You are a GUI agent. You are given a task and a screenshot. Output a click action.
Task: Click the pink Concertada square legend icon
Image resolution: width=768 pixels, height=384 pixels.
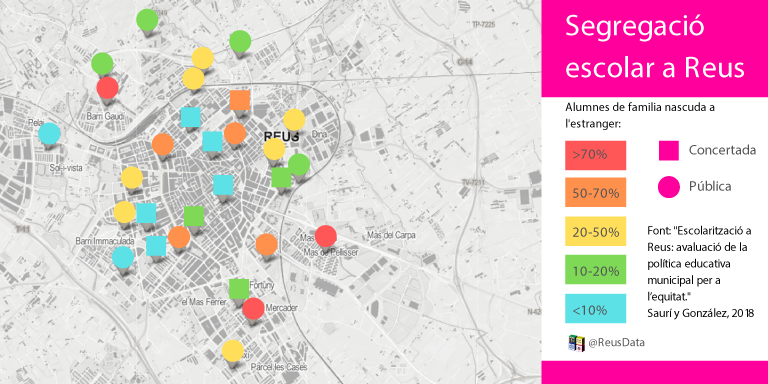click(669, 150)
